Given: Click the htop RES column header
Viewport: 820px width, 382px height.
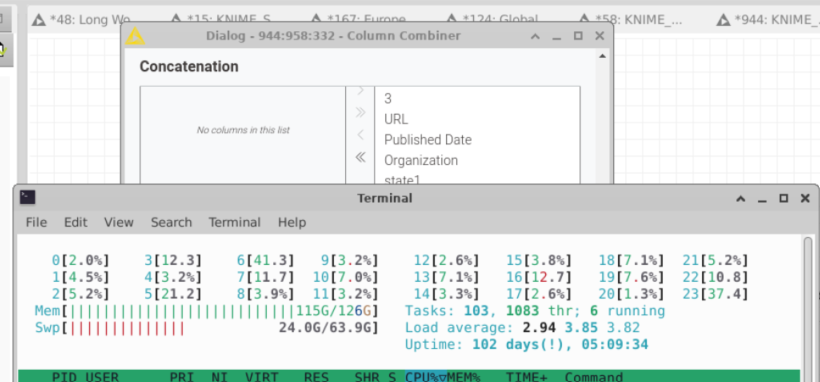Looking at the screenshot, I should click(x=316, y=377).
